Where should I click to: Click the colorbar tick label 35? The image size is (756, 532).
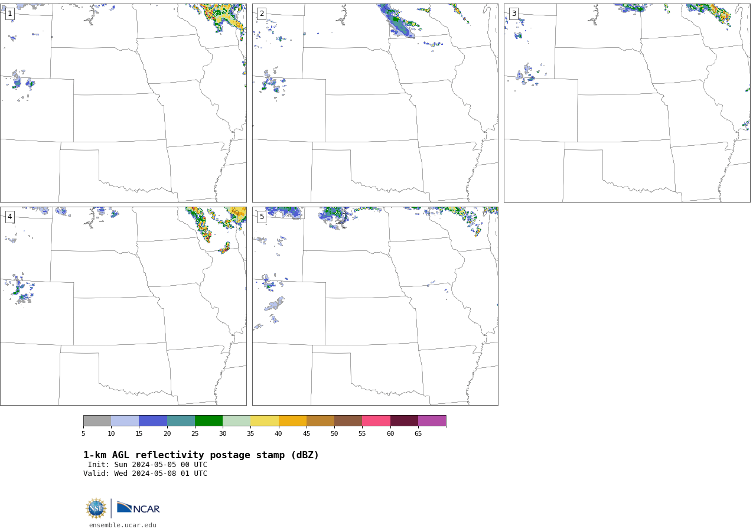click(x=250, y=434)
